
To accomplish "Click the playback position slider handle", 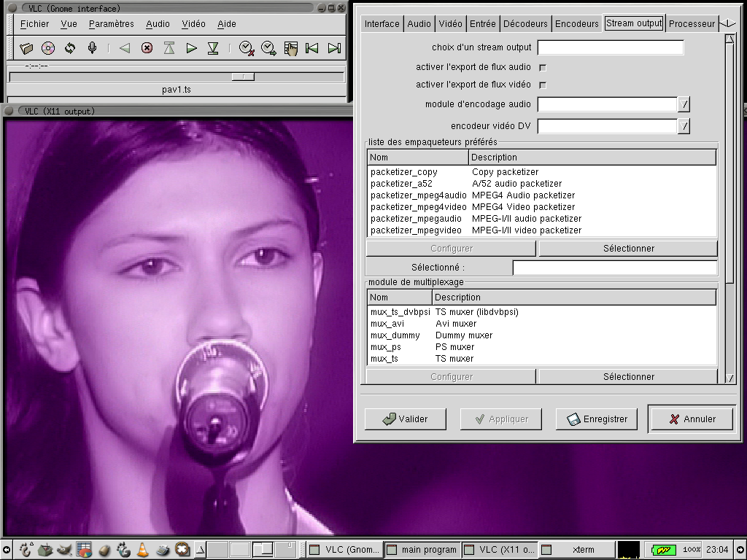I will pyautogui.click(x=243, y=77).
